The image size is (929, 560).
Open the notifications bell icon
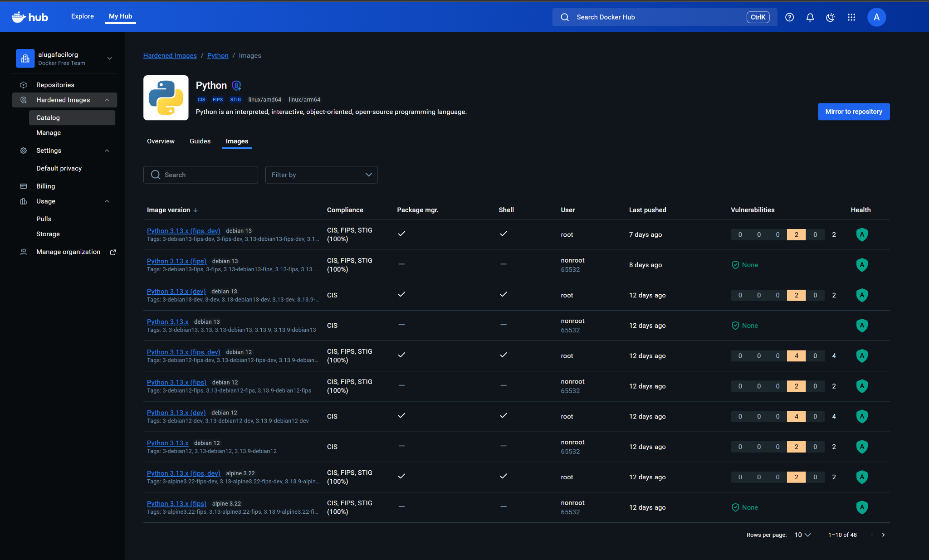pyautogui.click(x=810, y=17)
